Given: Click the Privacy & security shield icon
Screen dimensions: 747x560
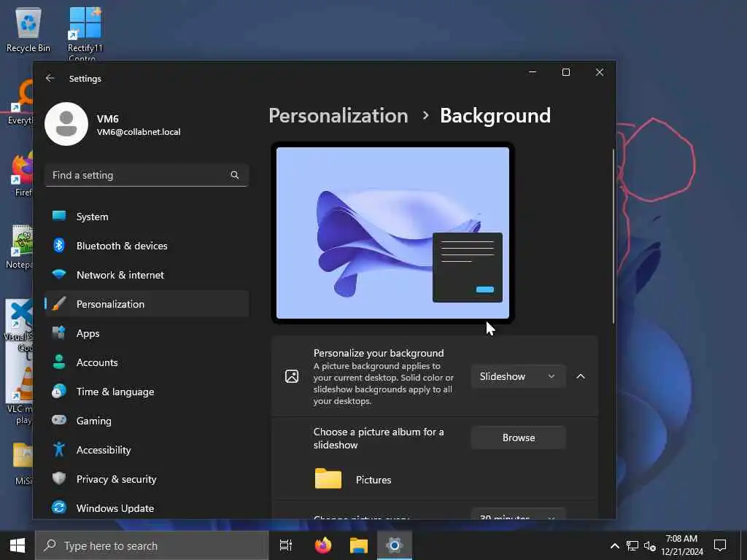Looking at the screenshot, I should coord(59,478).
